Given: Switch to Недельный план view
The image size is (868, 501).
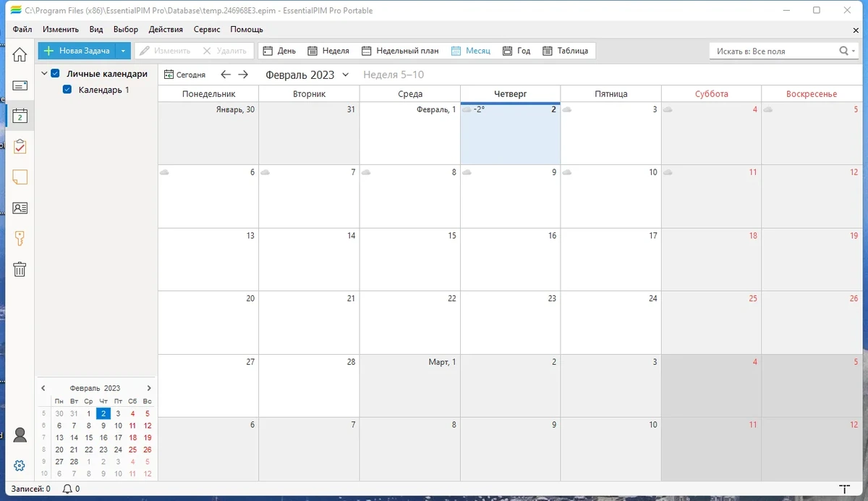Looking at the screenshot, I should coord(400,51).
